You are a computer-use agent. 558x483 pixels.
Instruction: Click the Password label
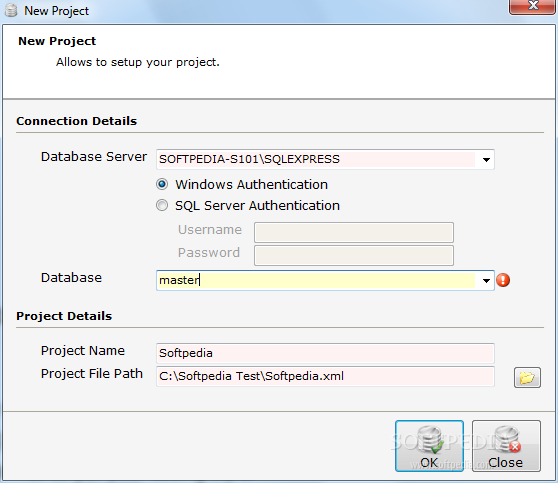(x=209, y=252)
